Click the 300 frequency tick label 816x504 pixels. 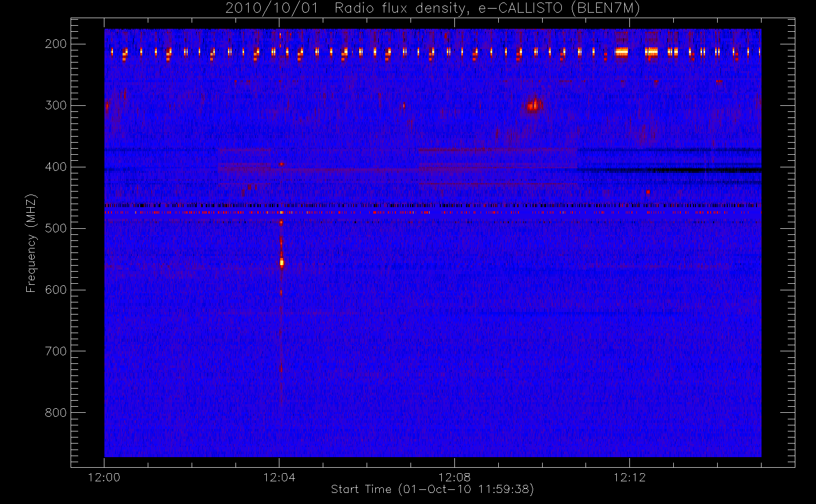55,105
